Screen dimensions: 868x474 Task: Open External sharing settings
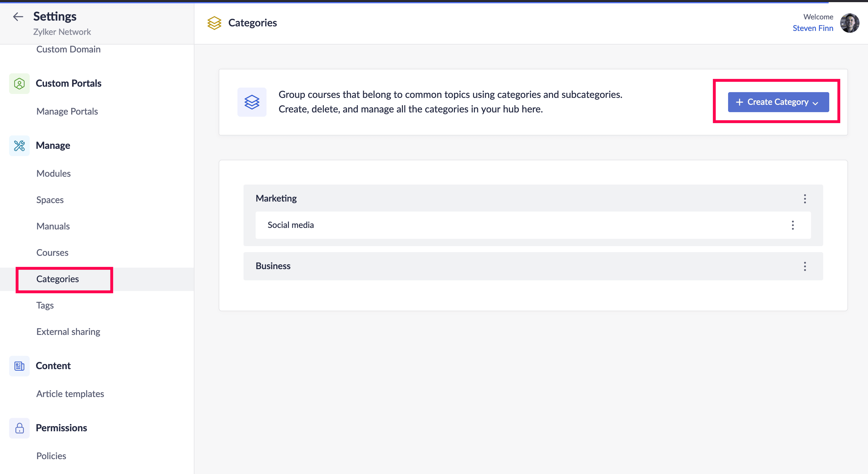tap(68, 332)
